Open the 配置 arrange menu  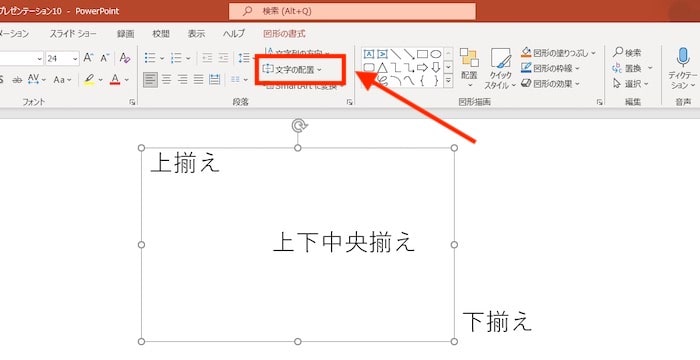[x=469, y=68]
